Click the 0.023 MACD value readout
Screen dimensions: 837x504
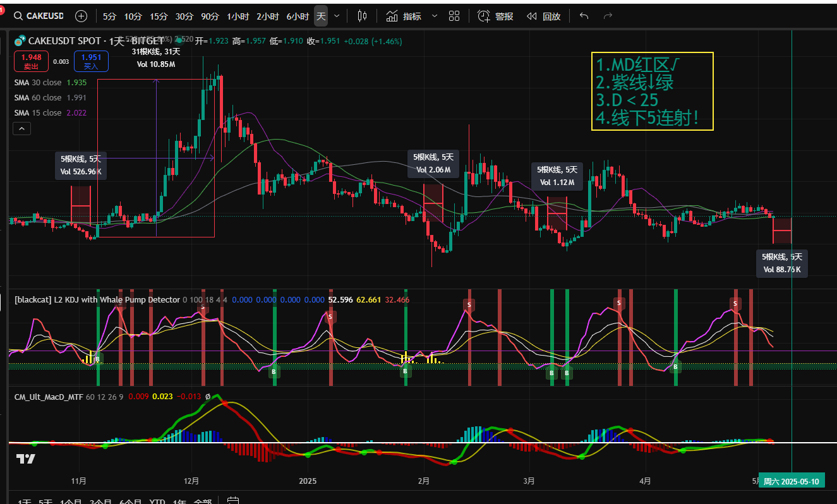tap(162, 397)
